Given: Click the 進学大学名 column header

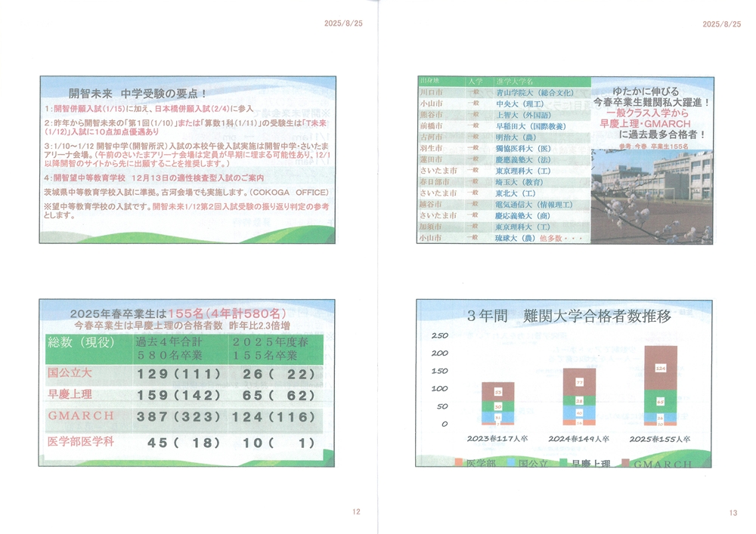Looking at the screenshot, I should pyautogui.click(x=515, y=80).
